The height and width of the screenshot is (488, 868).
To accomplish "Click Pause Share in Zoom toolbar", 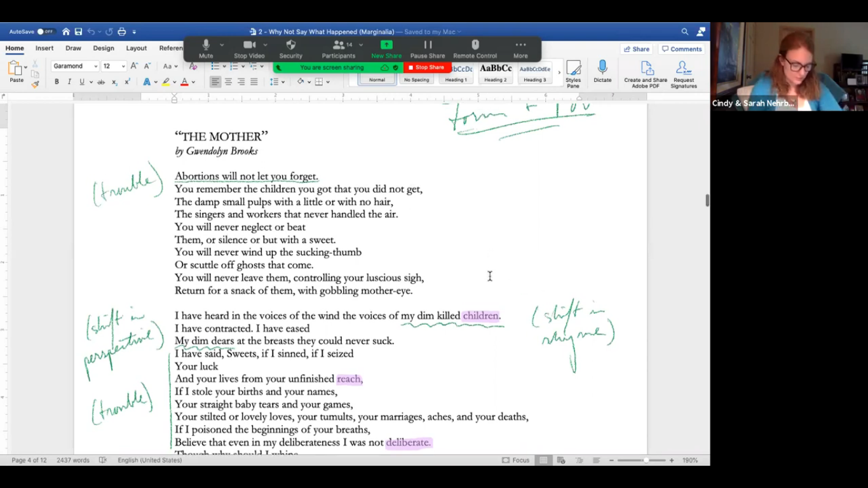I will click(428, 49).
